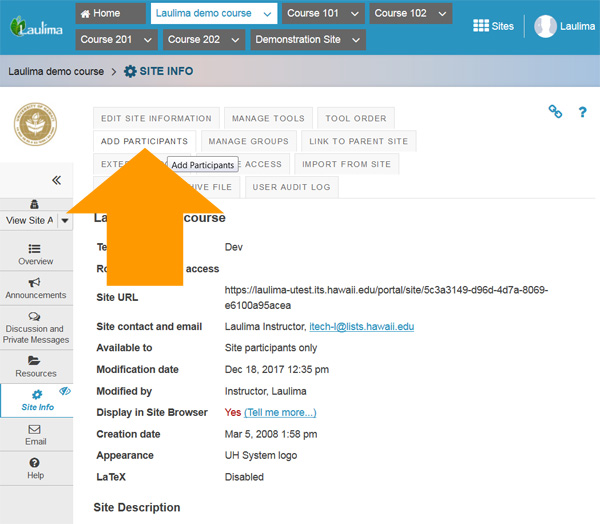
Task: Expand Demonstration Site dropdown arrow
Action: click(x=356, y=40)
